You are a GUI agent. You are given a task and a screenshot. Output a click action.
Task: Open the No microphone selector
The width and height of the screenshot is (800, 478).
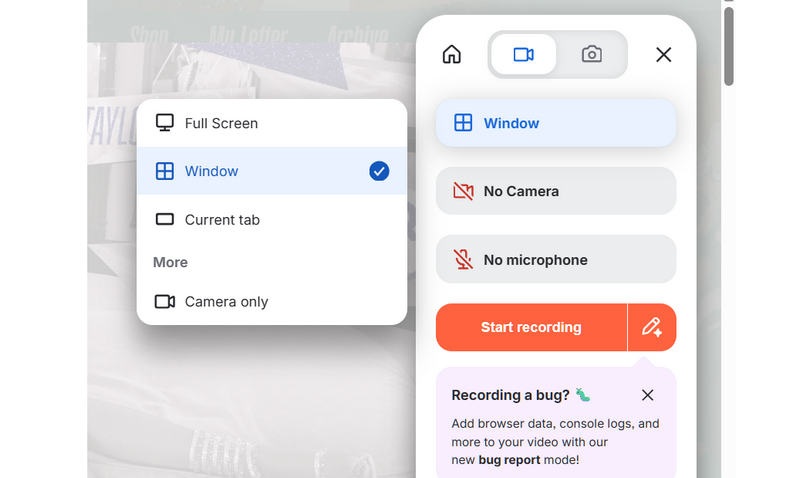[x=556, y=260]
